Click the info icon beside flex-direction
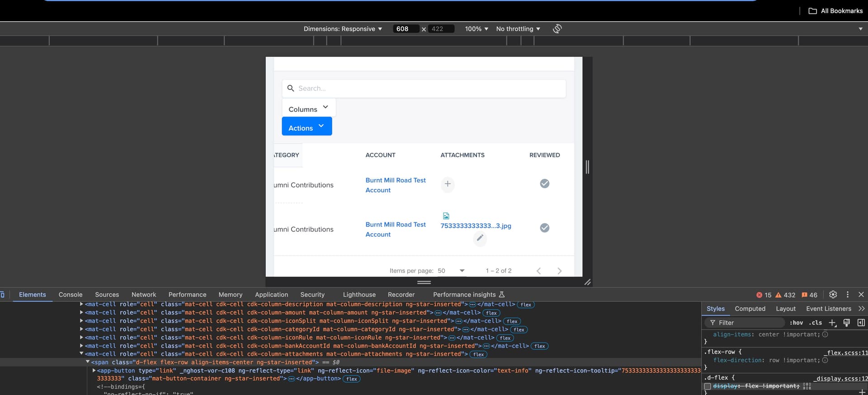Viewport: 868px width, 395px height. (x=825, y=360)
